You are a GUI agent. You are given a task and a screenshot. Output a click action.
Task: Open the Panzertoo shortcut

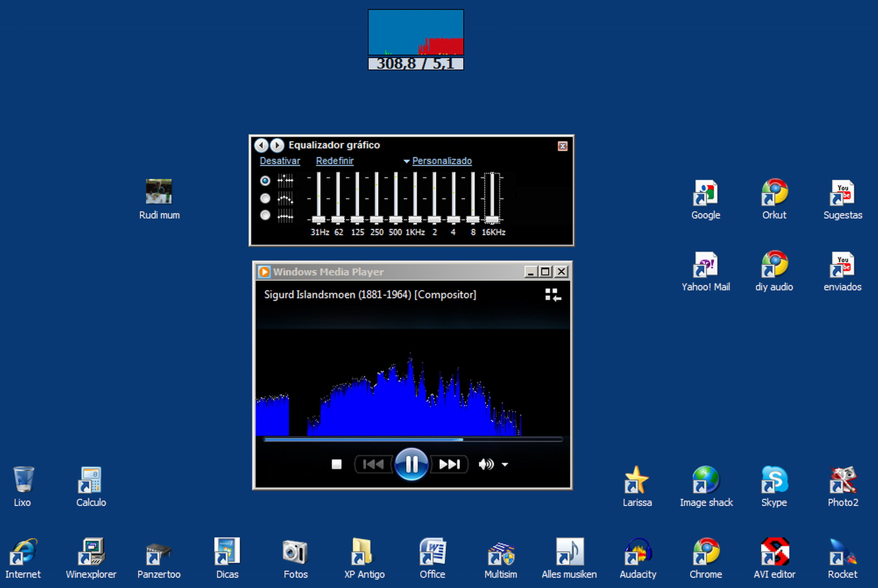[x=159, y=554]
